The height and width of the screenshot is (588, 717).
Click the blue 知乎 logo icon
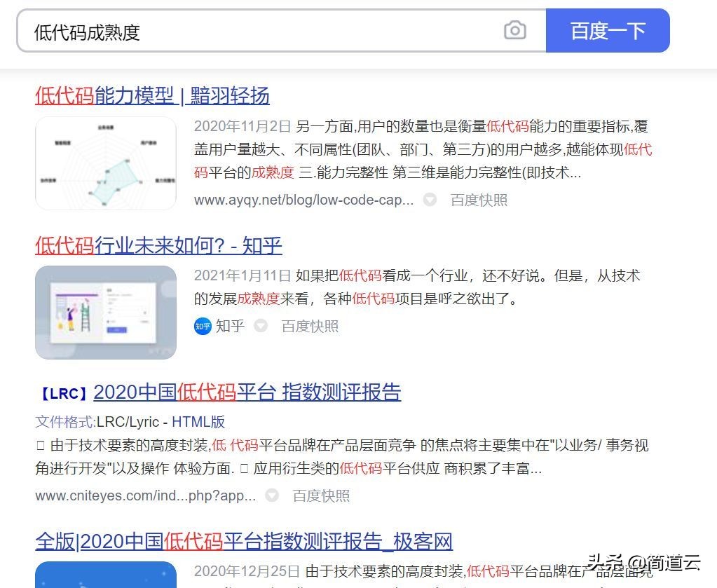tap(203, 327)
